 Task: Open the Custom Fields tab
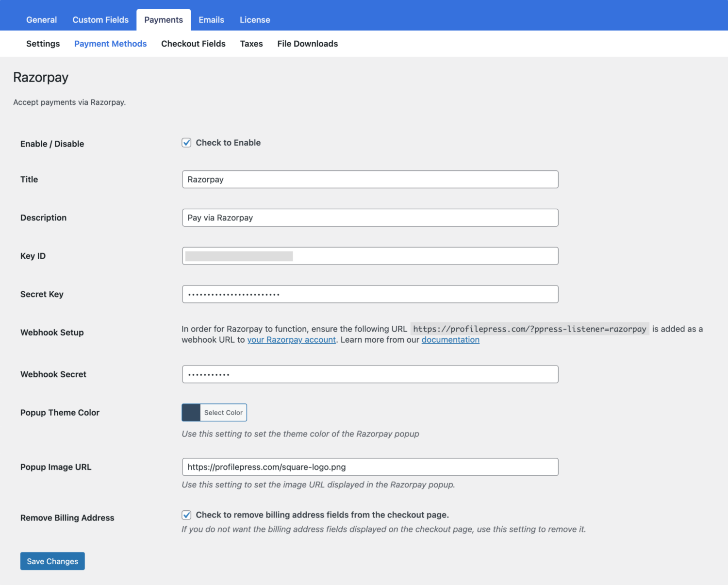pyautogui.click(x=100, y=19)
